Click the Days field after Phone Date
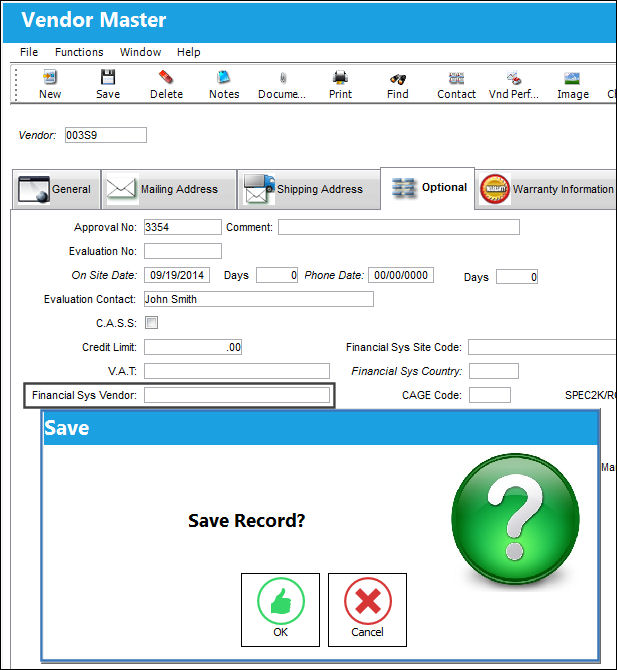 pos(517,277)
